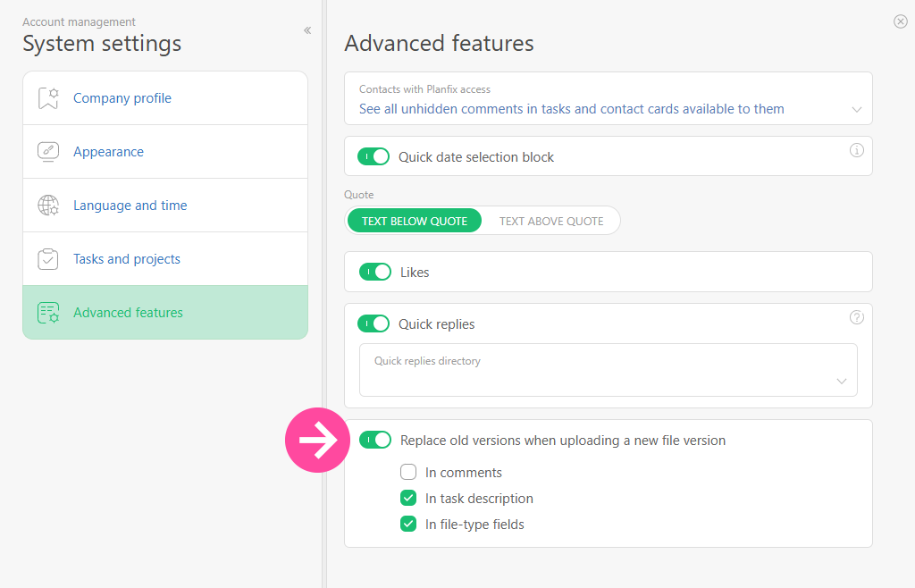
Task: Click the 'In comments' label
Action: point(464,473)
